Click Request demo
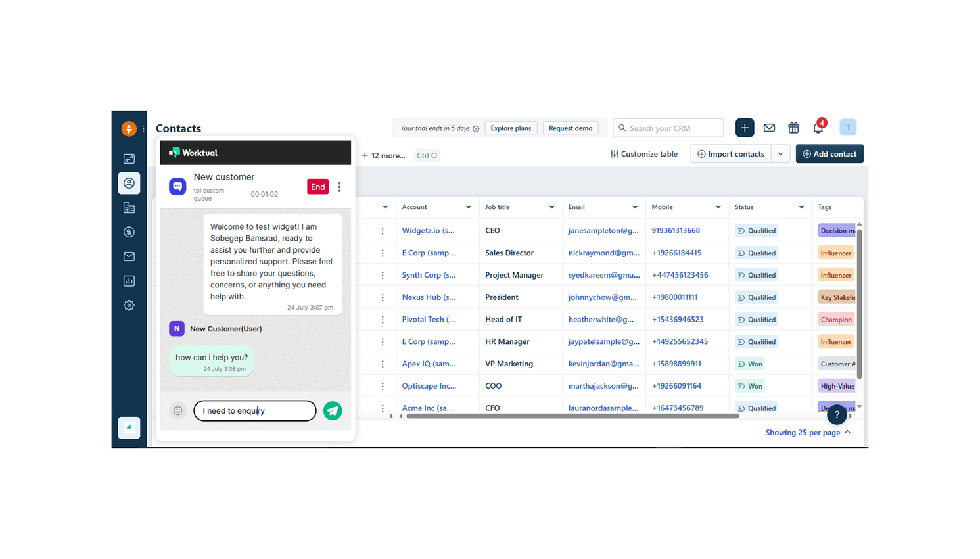Viewport: 980px width, 559px height. coord(571,128)
